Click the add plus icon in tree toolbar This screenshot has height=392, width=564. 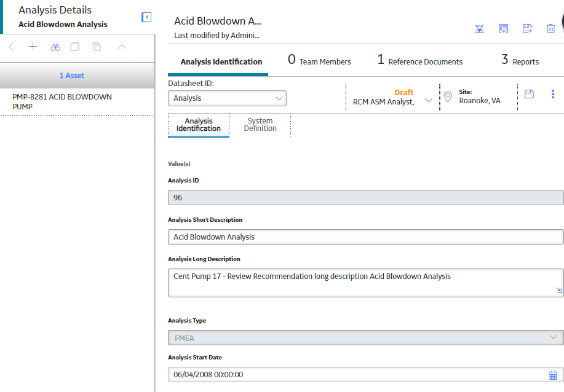click(33, 47)
